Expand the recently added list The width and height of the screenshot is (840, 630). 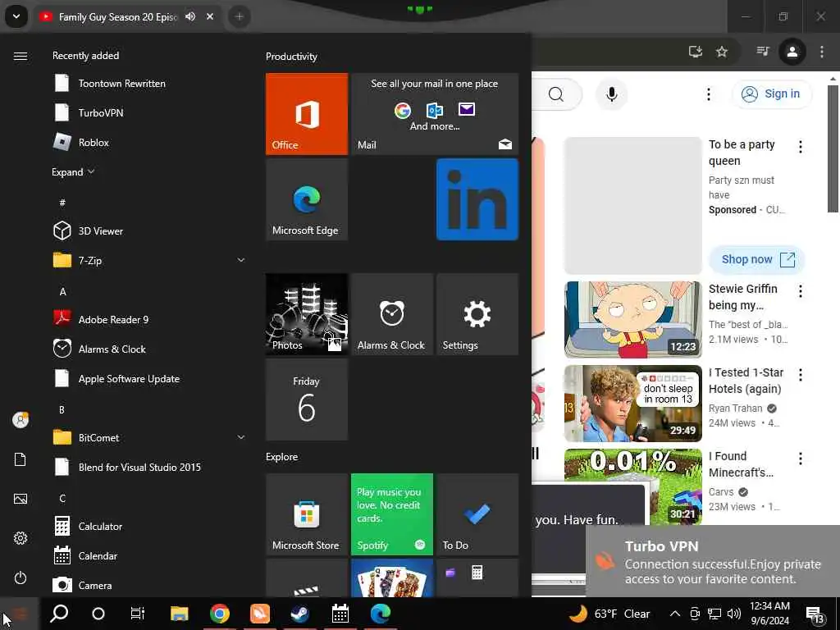click(x=73, y=172)
